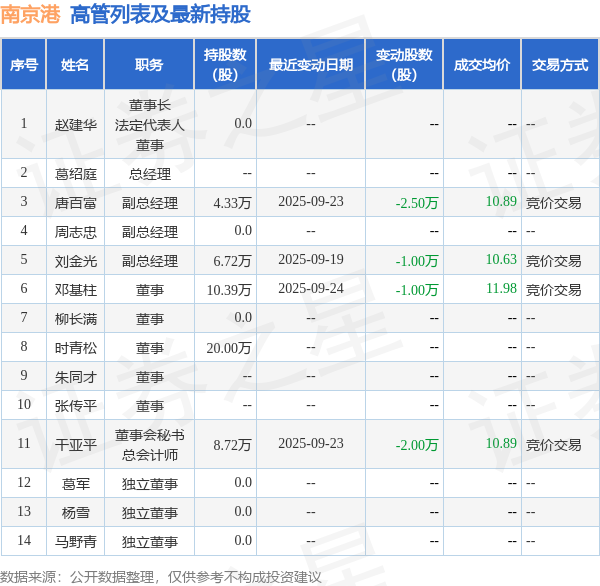
Task: Click the 交易方式 column header
Action: click(x=560, y=65)
